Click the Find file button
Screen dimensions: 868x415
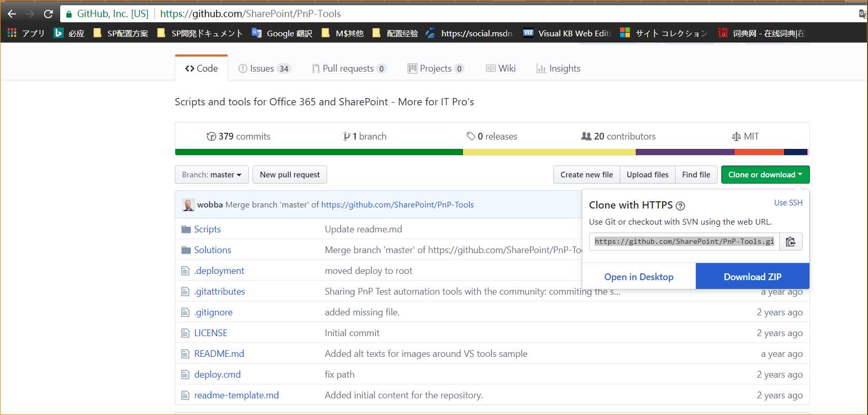tap(696, 175)
